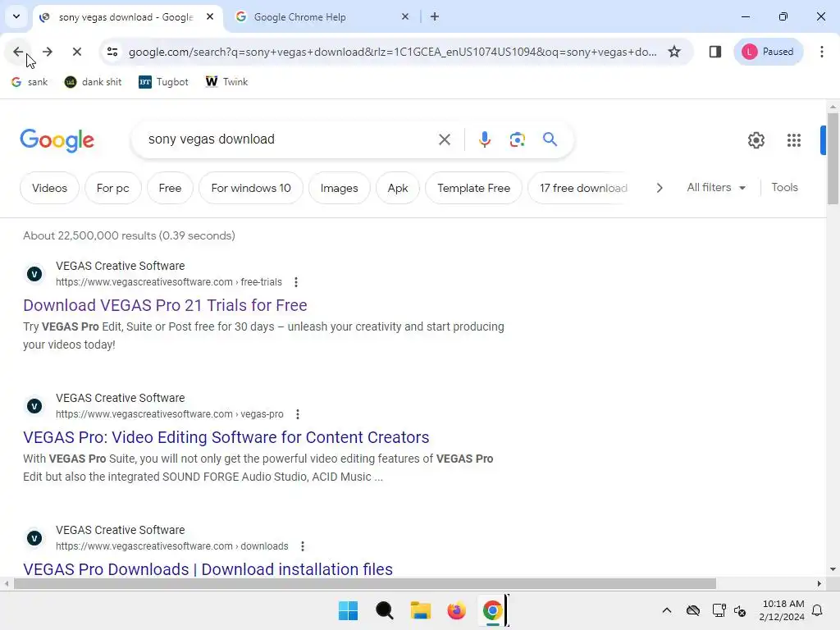Open the Tugbot bookmark
840x630 pixels.
163,82
